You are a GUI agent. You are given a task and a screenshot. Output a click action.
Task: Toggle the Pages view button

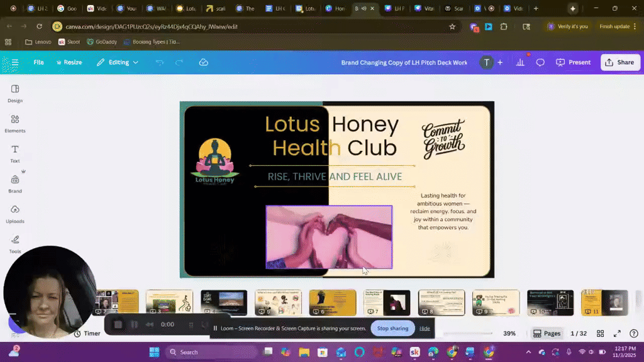[547, 334]
